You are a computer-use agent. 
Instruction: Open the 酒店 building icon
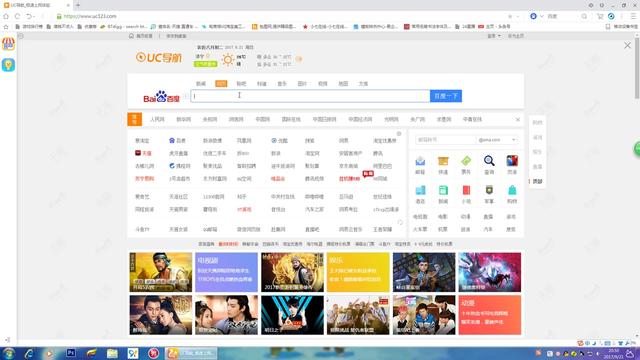click(420, 190)
